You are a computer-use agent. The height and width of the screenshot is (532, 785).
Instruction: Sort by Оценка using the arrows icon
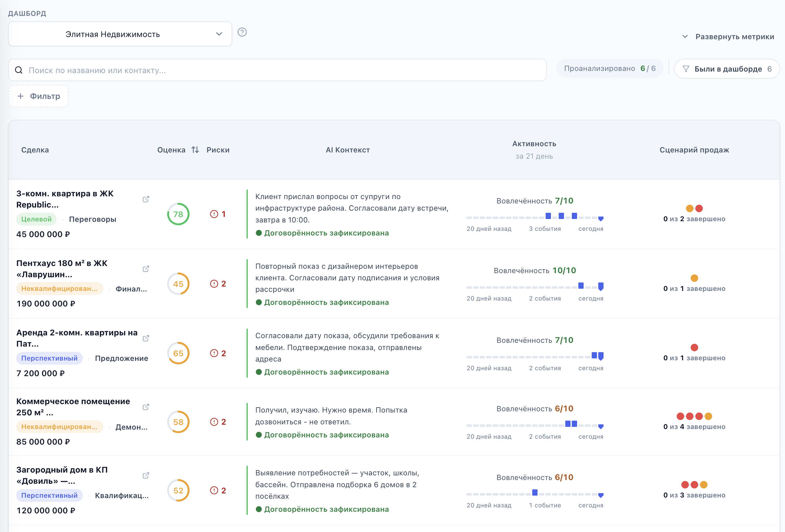click(x=195, y=150)
